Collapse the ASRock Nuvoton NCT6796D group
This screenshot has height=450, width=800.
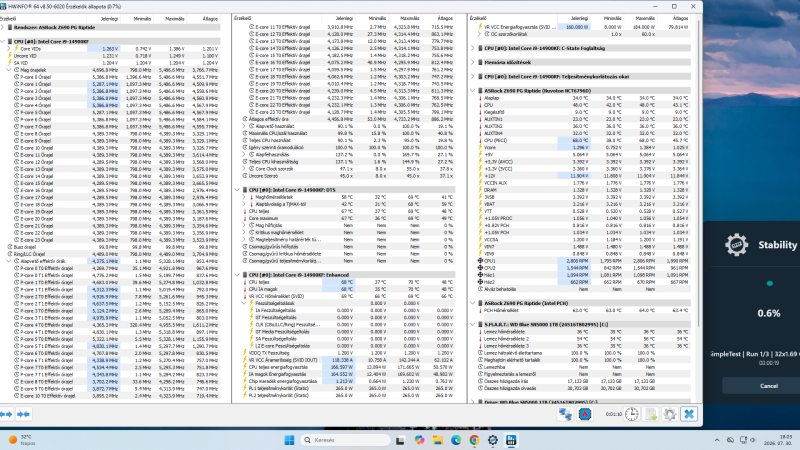(473, 91)
